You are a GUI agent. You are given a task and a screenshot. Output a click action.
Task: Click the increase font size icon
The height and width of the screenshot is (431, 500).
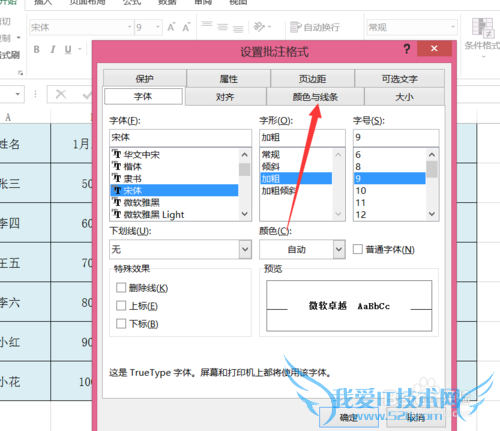pos(171,27)
